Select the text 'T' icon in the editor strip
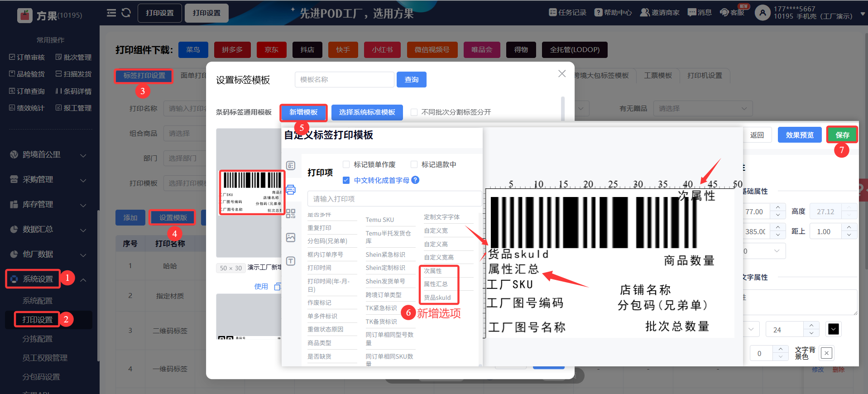This screenshot has width=868, height=394. 291,261
